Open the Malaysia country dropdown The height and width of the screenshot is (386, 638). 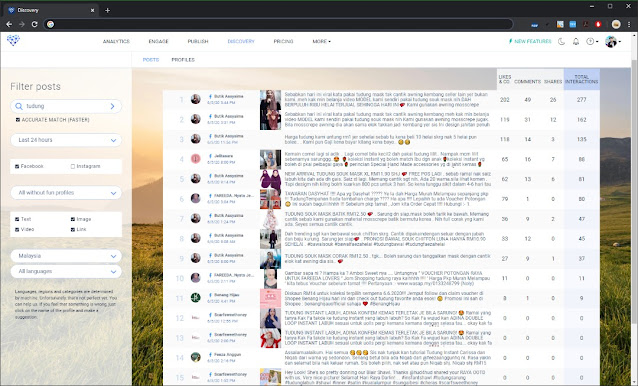[66, 256]
